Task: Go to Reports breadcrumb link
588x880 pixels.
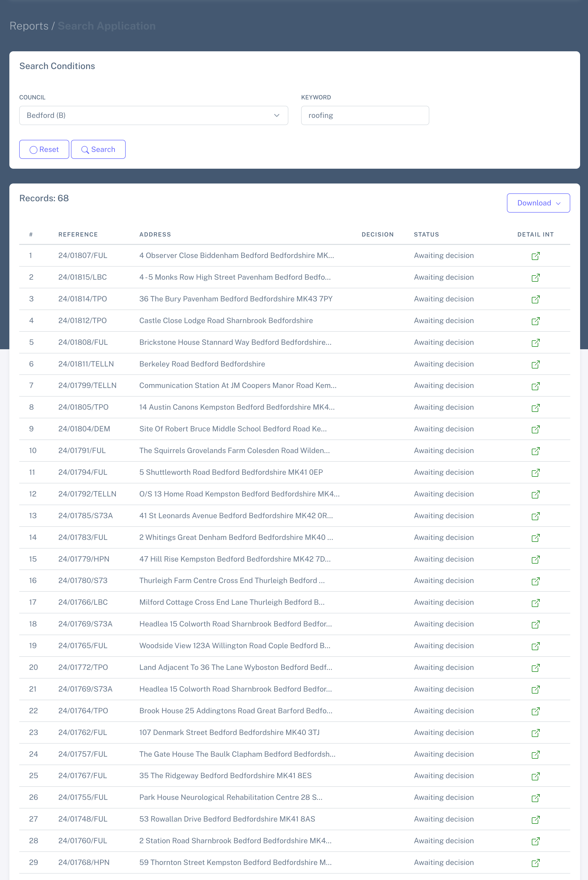Action: pyautogui.click(x=29, y=26)
